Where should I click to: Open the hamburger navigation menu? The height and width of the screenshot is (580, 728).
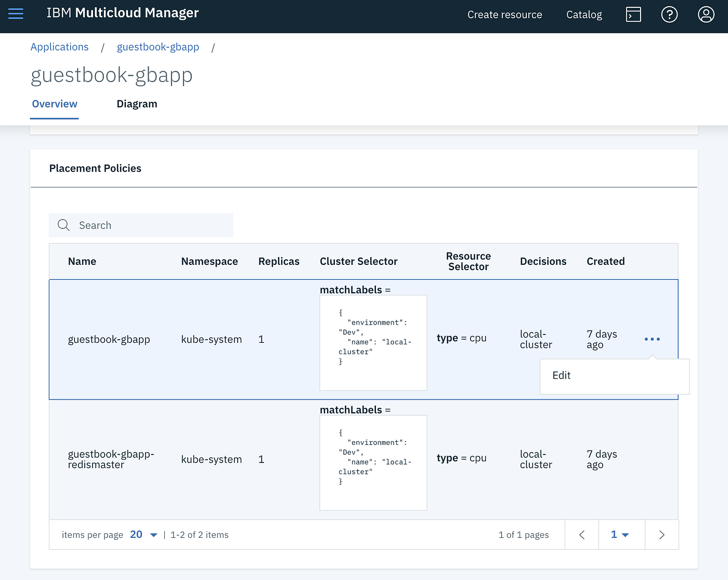16,14
